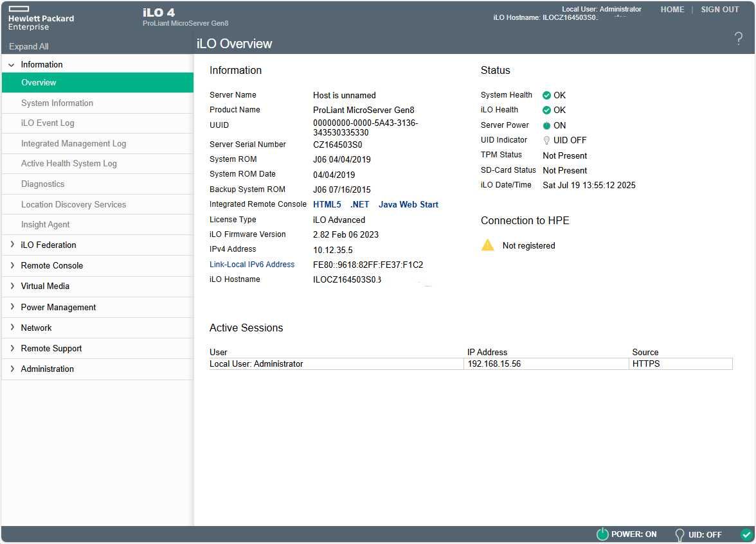
Task: Open the Diagnostics page
Action: [98, 184]
